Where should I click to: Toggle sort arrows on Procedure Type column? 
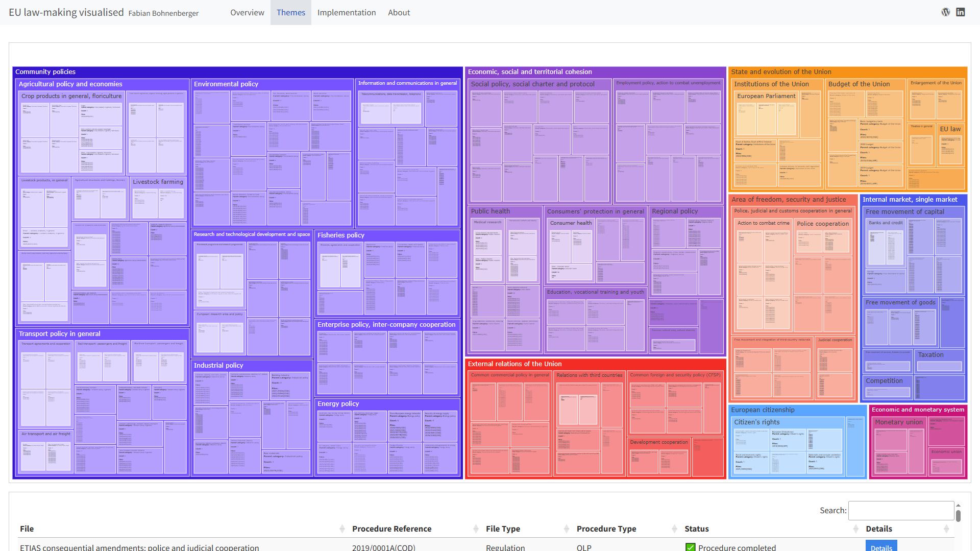674,529
